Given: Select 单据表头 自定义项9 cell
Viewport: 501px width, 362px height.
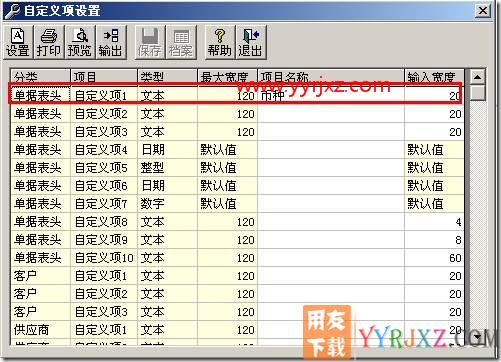Looking at the screenshot, I should click(104, 240).
